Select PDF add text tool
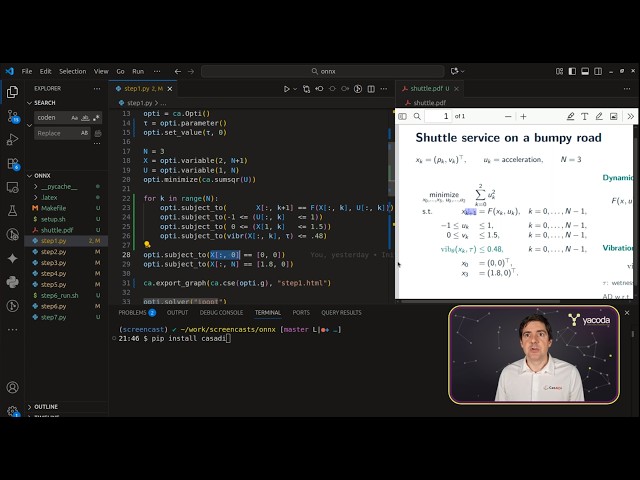Screen dimensions: 640x480 tap(584, 116)
